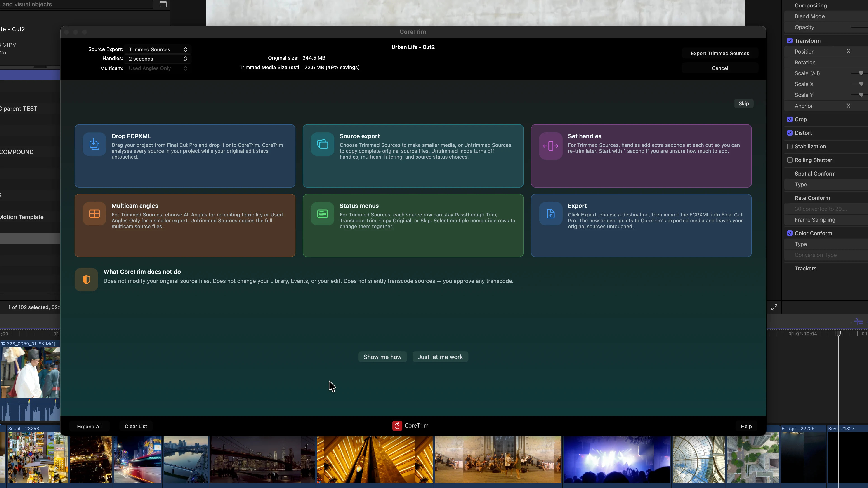Open the Source Export dropdown
The width and height of the screenshot is (868, 488).
tap(158, 49)
